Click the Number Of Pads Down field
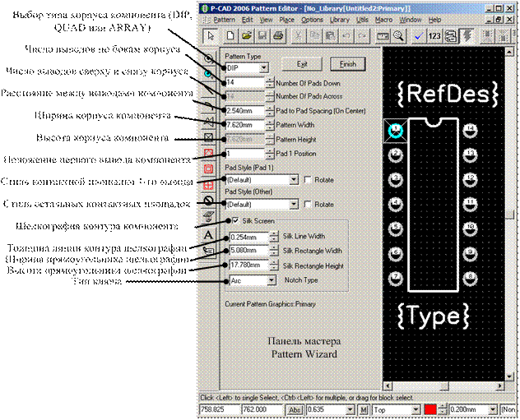Viewport: 520px width, 420px height. click(x=245, y=82)
